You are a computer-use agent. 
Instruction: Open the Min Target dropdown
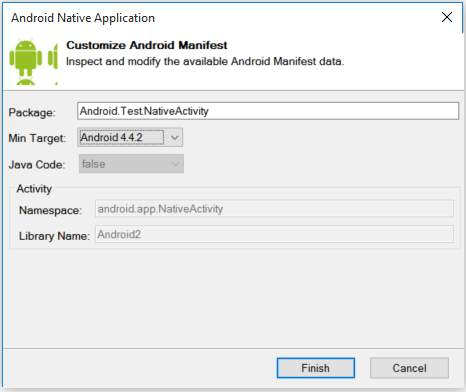tap(130, 137)
